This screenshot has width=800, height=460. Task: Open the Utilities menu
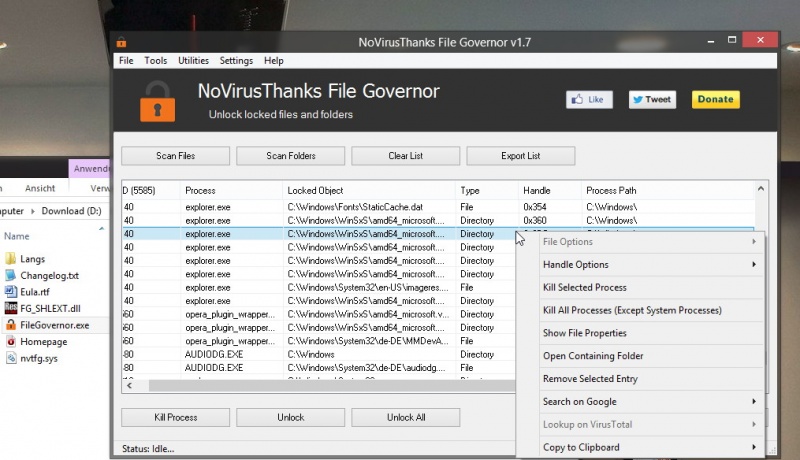[193, 61]
